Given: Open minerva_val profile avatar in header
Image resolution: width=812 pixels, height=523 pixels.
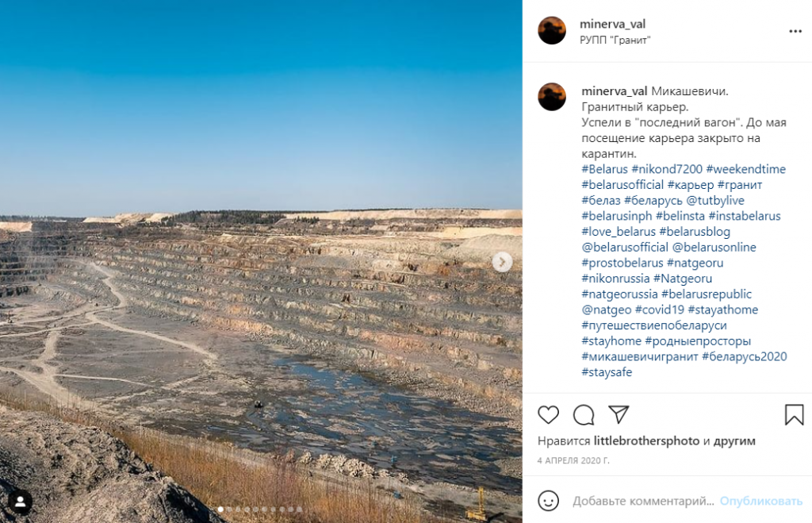Looking at the screenshot, I should (x=552, y=30).
